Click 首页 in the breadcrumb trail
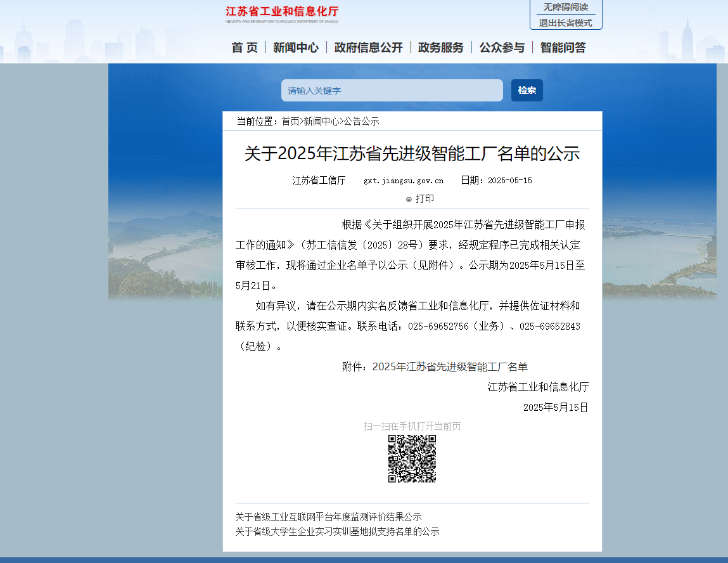Viewport: 728px width, 563px height. 290,121
